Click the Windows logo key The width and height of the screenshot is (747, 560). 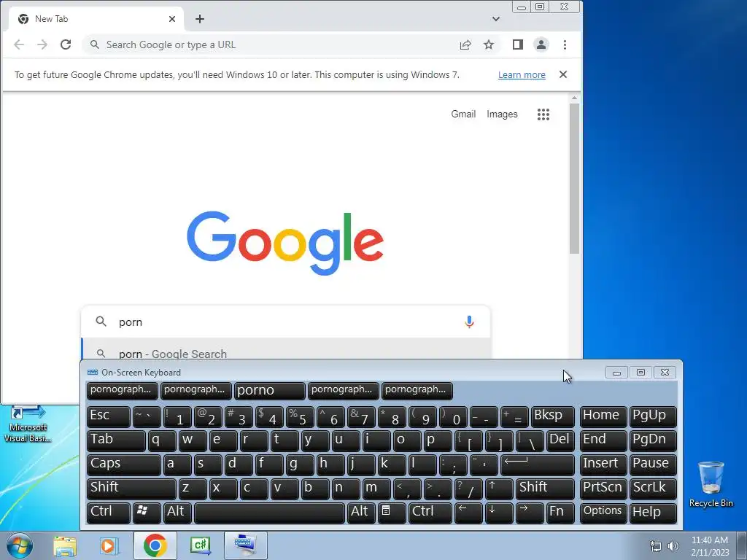coord(147,513)
